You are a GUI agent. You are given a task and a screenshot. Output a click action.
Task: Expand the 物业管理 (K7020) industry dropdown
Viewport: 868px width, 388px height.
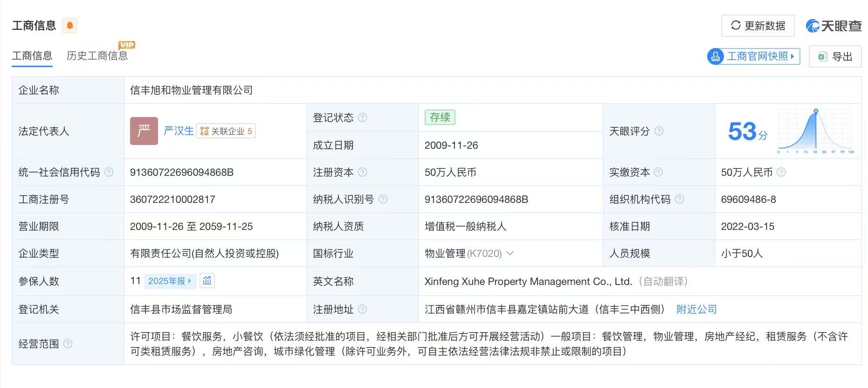point(510,253)
